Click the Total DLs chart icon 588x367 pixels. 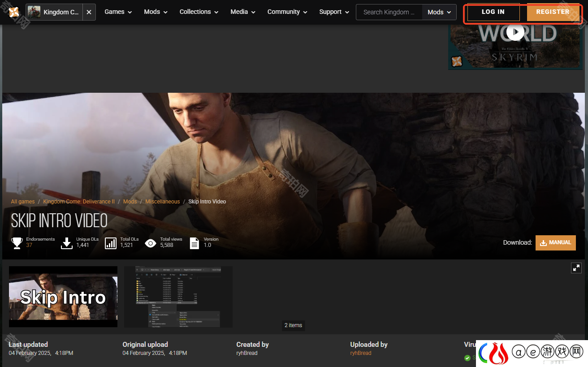pyautogui.click(x=111, y=243)
